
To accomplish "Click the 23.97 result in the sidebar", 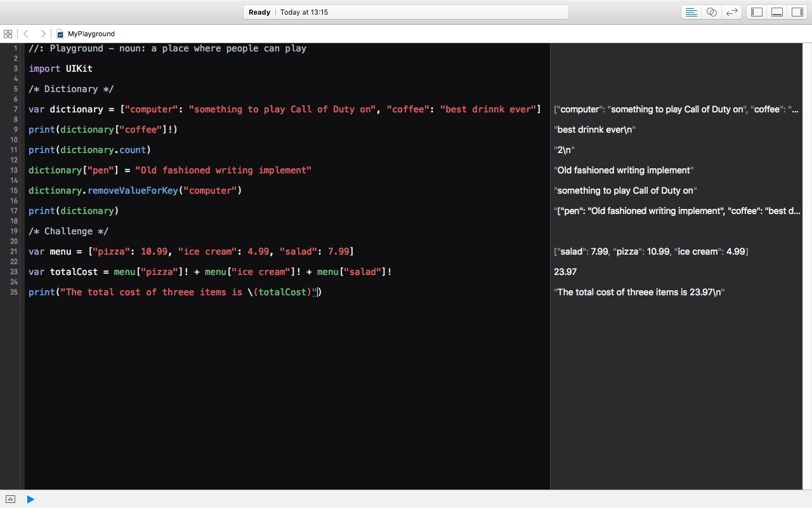I will point(565,272).
